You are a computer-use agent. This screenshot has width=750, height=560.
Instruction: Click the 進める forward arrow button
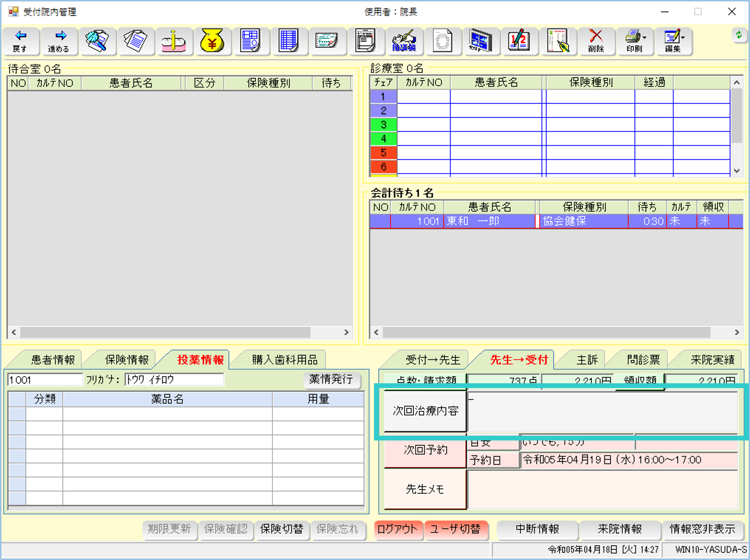pyautogui.click(x=59, y=41)
